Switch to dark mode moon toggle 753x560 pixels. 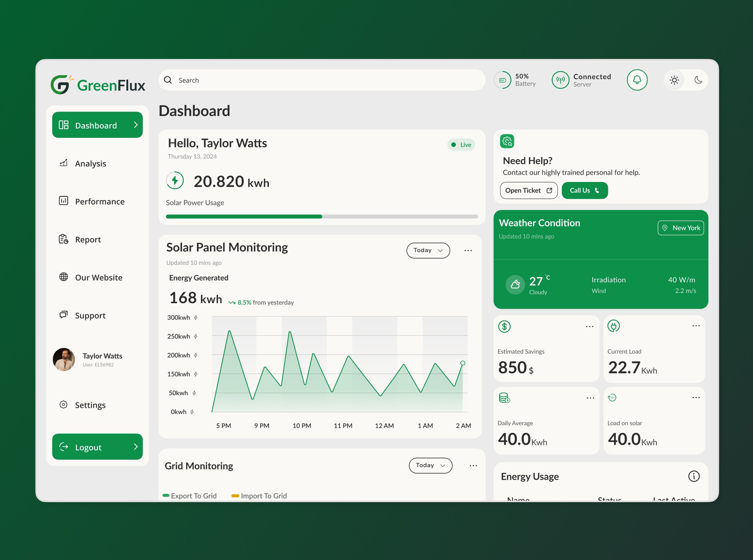tap(698, 80)
